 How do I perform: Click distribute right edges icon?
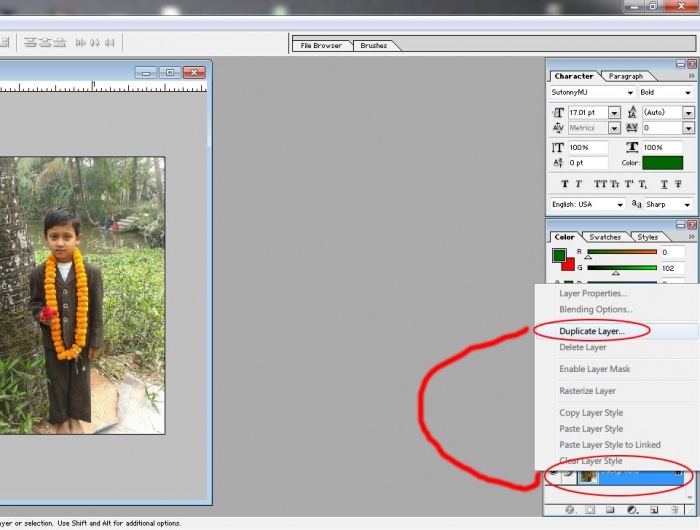110,42
